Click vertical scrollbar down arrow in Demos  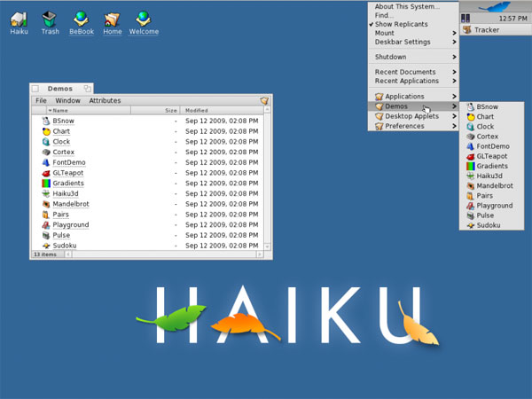click(x=268, y=246)
